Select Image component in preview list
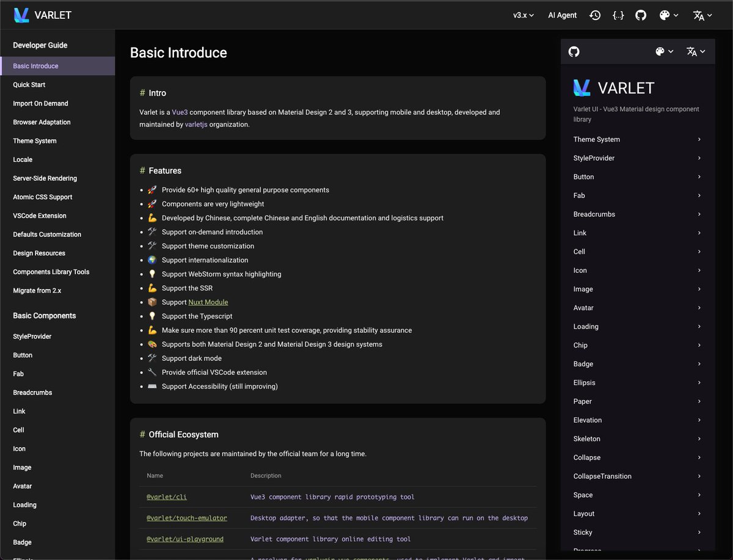This screenshot has height=560, width=733. [x=638, y=289]
